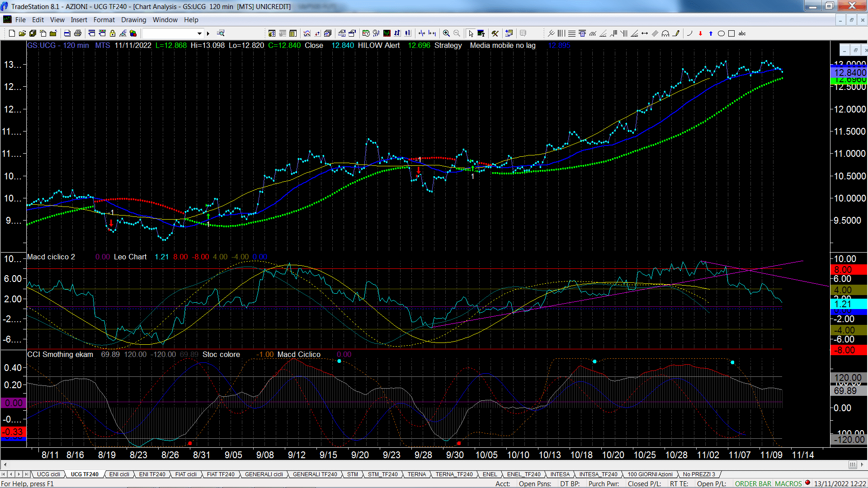Screen dimensions: 868x488
Task: Select the horizontal line drawing tool
Action: coord(571,33)
